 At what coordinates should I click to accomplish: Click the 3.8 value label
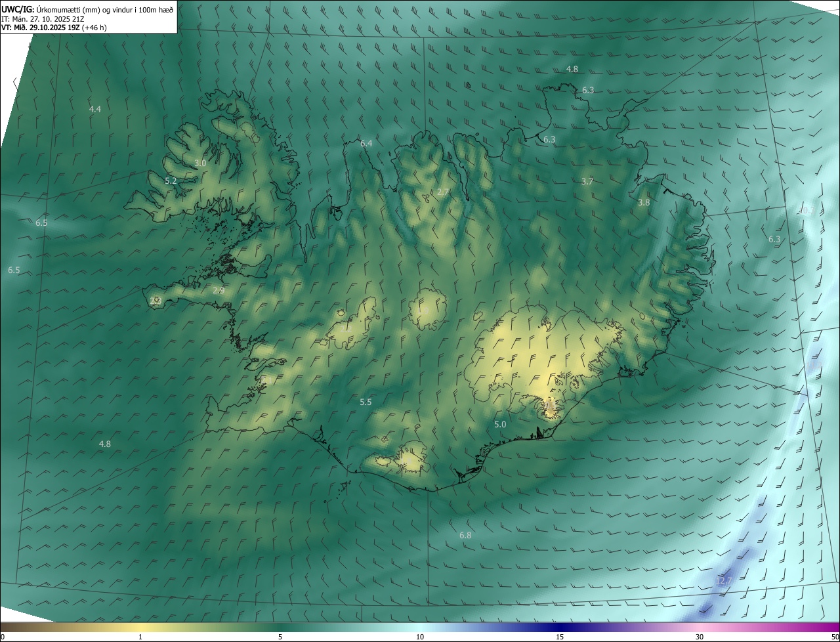644,202
